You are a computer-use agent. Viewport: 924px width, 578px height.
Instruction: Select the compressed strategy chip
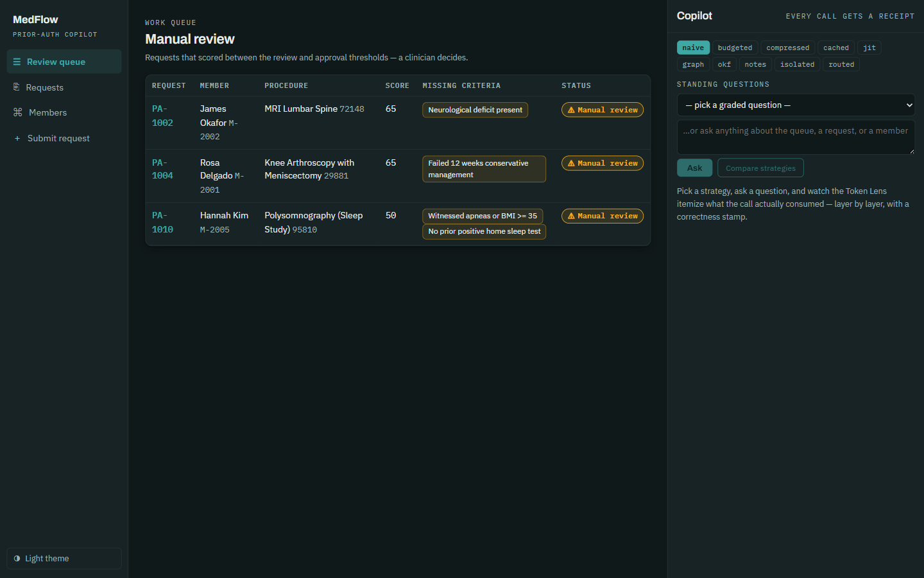click(788, 48)
